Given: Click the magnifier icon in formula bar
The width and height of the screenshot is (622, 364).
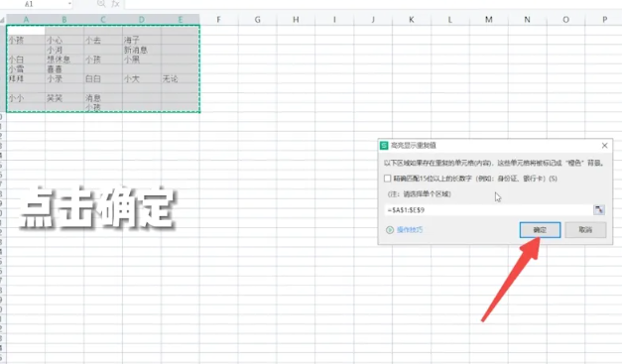Looking at the screenshot, I should [101, 4].
